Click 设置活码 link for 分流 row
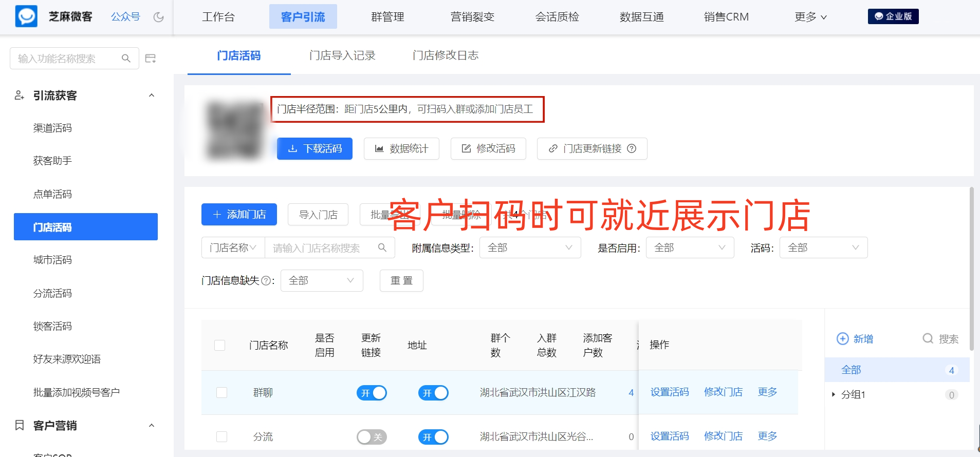Screen dimensions: 980x457 point(670,436)
